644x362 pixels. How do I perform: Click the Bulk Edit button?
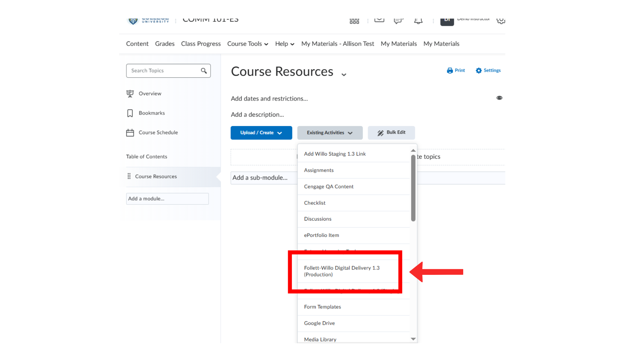[391, 133]
